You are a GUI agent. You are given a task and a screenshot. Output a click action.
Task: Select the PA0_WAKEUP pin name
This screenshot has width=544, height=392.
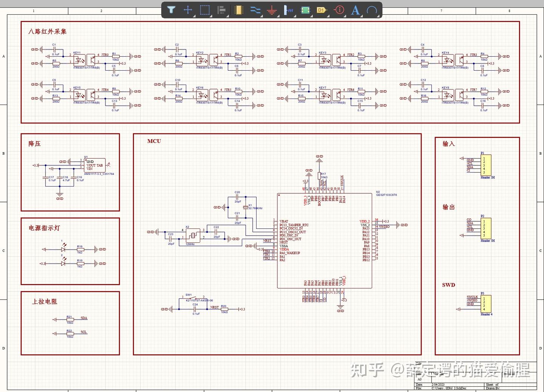point(290,253)
